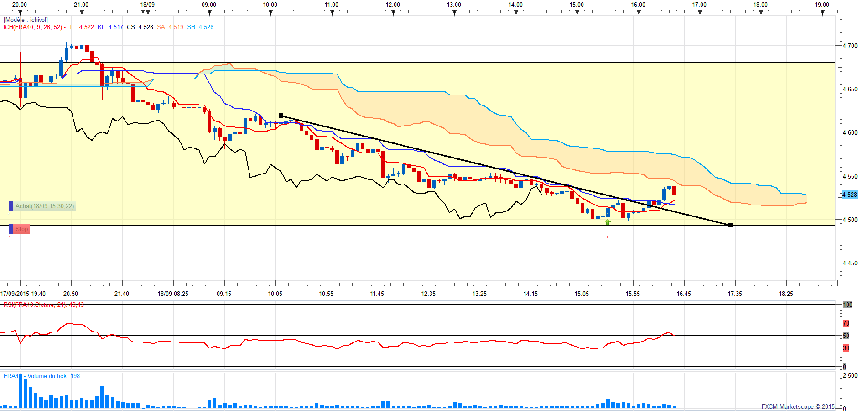868x411 pixels.
Task: Click the ICH(FRA40, 9, 26, 52) indicator label
Action: [33, 27]
